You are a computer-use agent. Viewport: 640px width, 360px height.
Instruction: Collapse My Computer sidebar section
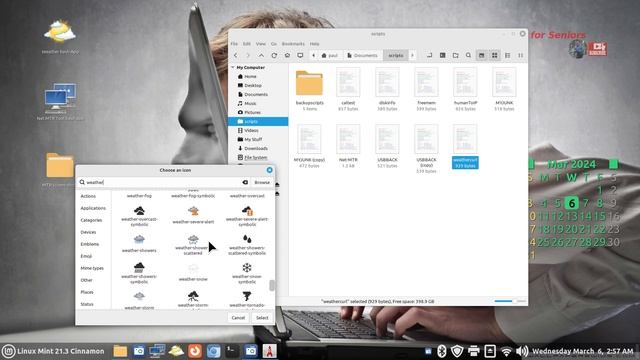click(233, 67)
